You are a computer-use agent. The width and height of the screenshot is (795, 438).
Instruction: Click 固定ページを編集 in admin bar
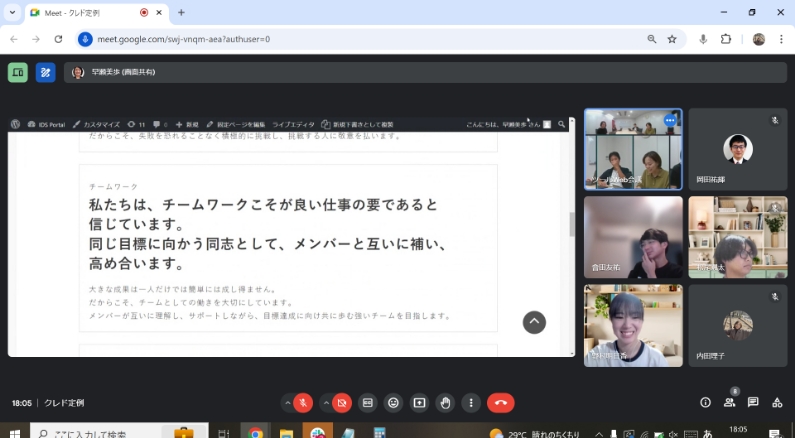(x=236, y=124)
